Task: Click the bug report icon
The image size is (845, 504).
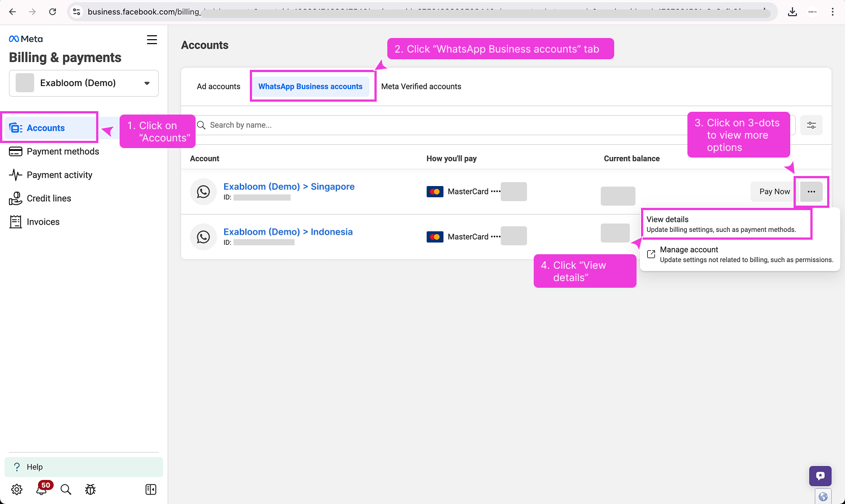Action: (91, 489)
